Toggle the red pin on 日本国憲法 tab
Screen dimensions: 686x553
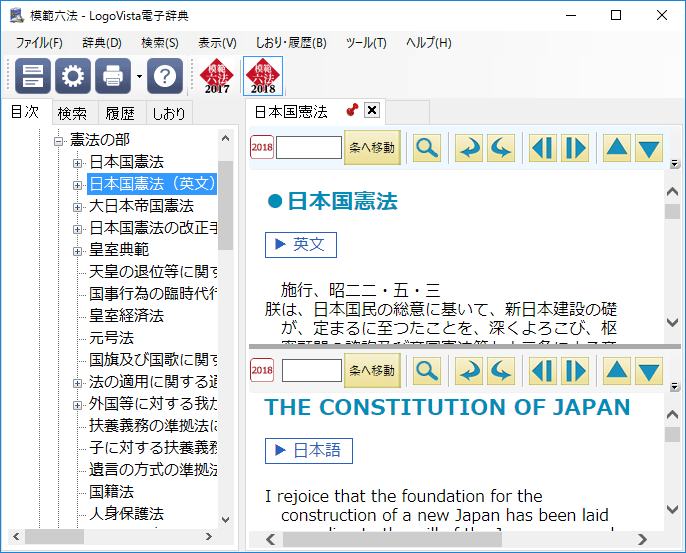click(x=352, y=110)
